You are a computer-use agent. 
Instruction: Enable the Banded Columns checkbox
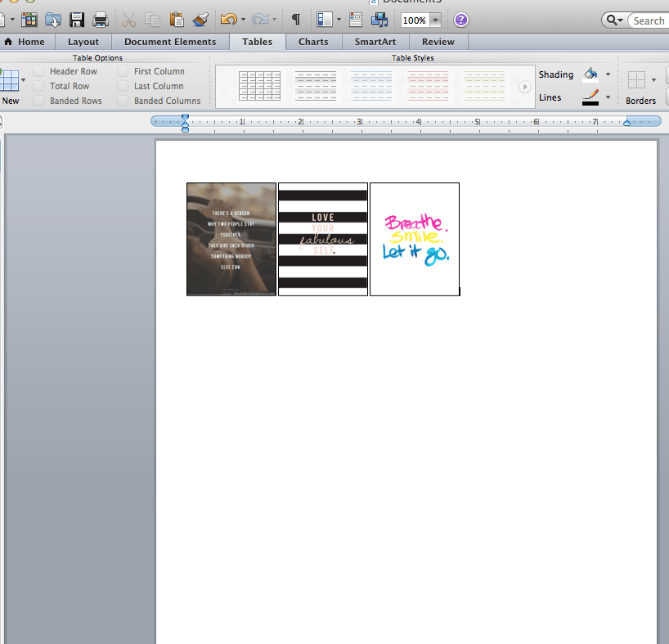[123, 101]
